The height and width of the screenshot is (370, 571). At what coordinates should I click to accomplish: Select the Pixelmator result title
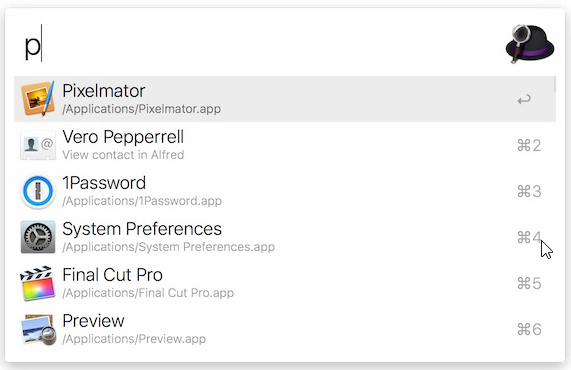(x=104, y=91)
